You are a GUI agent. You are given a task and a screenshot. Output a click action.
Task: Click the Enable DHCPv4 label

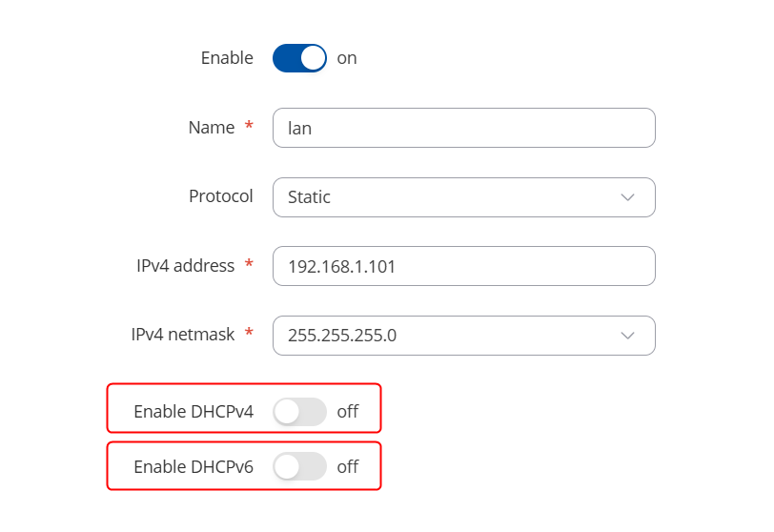193,412
